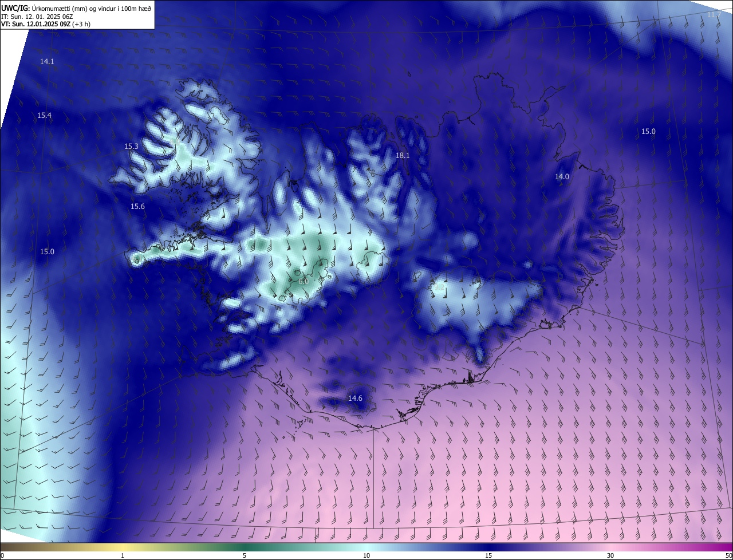The width and height of the screenshot is (733, 560).
Task: Click the 18.1 value label on the map
Action: pos(403,156)
